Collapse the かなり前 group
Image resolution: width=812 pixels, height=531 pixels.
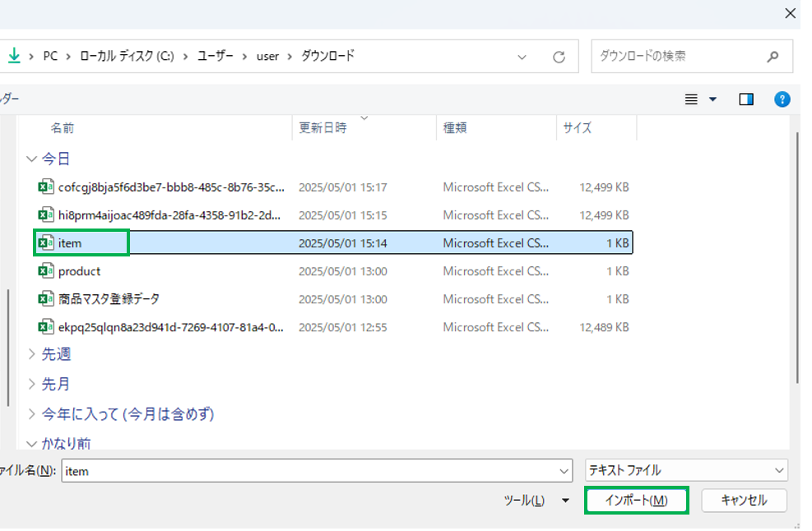coord(31,444)
